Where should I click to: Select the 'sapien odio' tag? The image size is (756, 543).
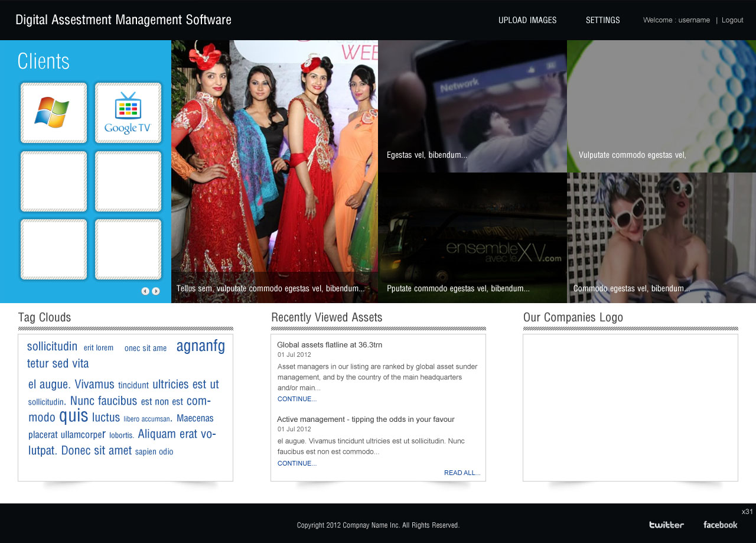coord(154,452)
